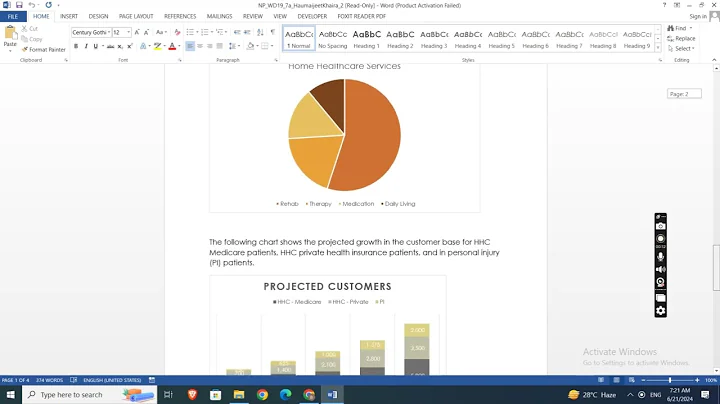The image size is (720, 404).
Task: Open the FILE tab
Action: tap(13, 17)
